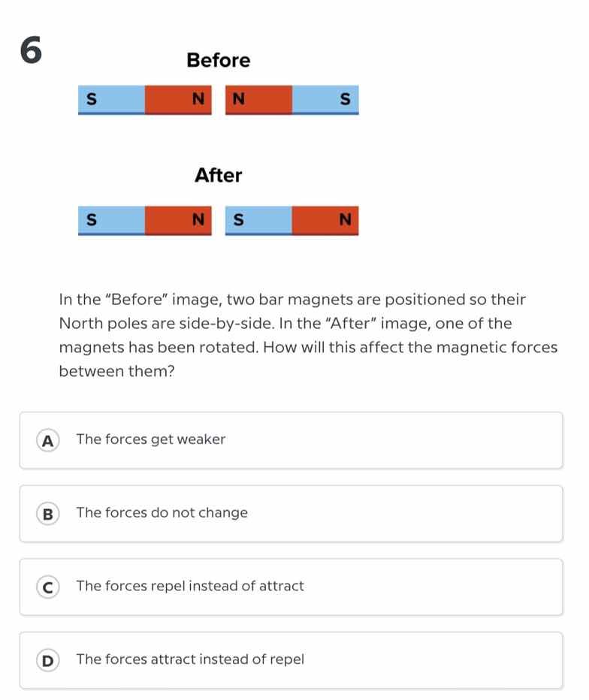Click the N label on Before right magnet

coord(238,98)
